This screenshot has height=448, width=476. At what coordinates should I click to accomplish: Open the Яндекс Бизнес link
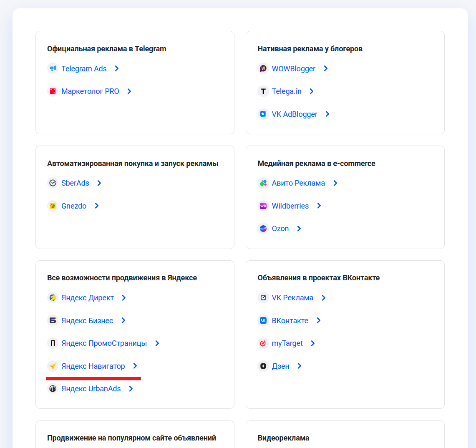[87, 320]
